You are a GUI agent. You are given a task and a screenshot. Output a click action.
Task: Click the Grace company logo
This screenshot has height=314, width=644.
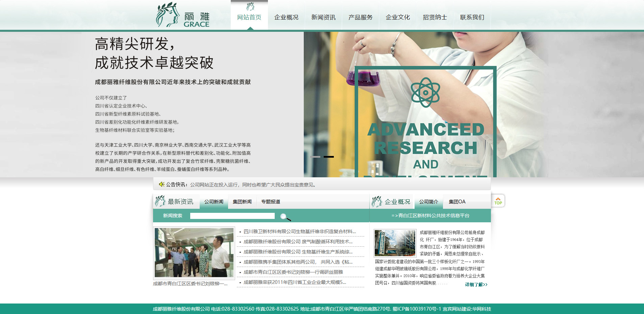pyautogui.click(x=183, y=16)
